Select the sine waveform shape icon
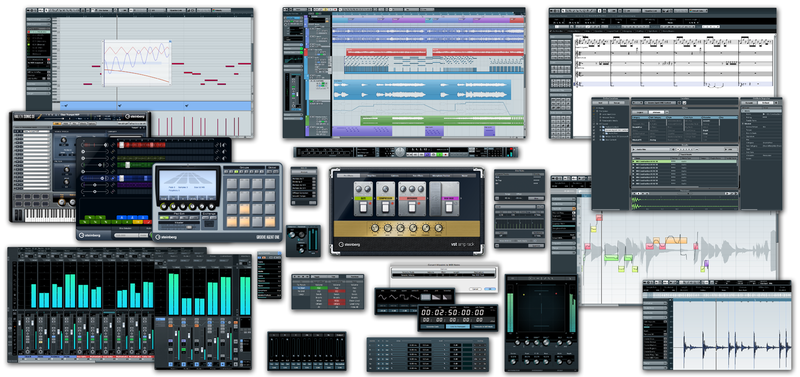The height and width of the screenshot is (377, 800). point(384,296)
